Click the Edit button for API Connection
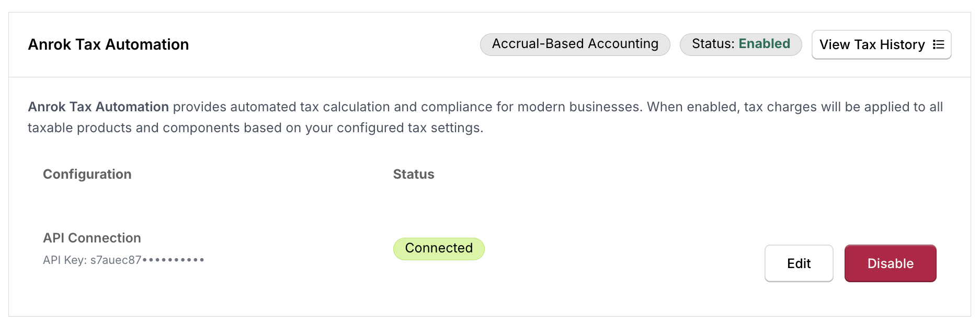The image size is (980, 324). click(799, 263)
